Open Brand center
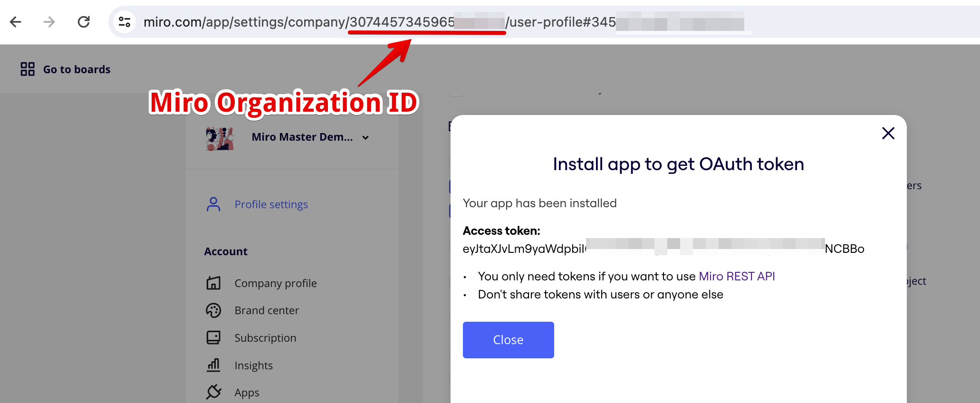980x403 pixels. [x=267, y=310]
